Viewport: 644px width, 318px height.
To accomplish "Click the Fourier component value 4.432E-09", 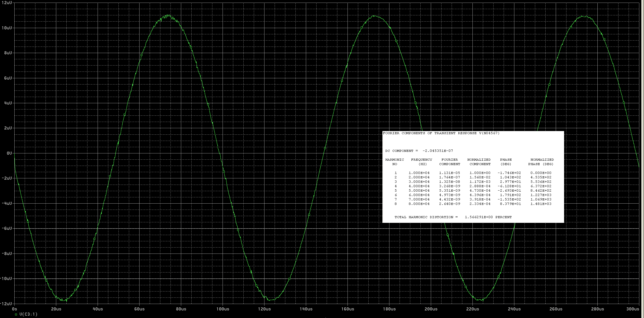I will tap(450, 199).
